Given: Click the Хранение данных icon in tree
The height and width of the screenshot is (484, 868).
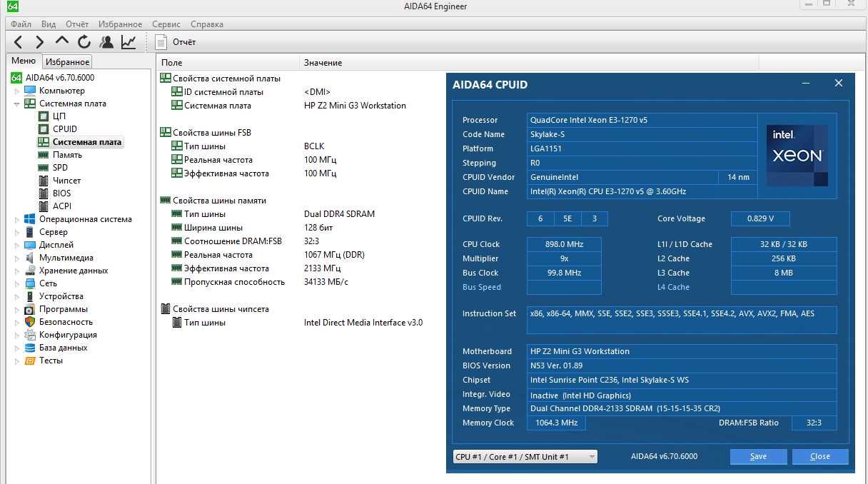Looking at the screenshot, I should coord(30,271).
